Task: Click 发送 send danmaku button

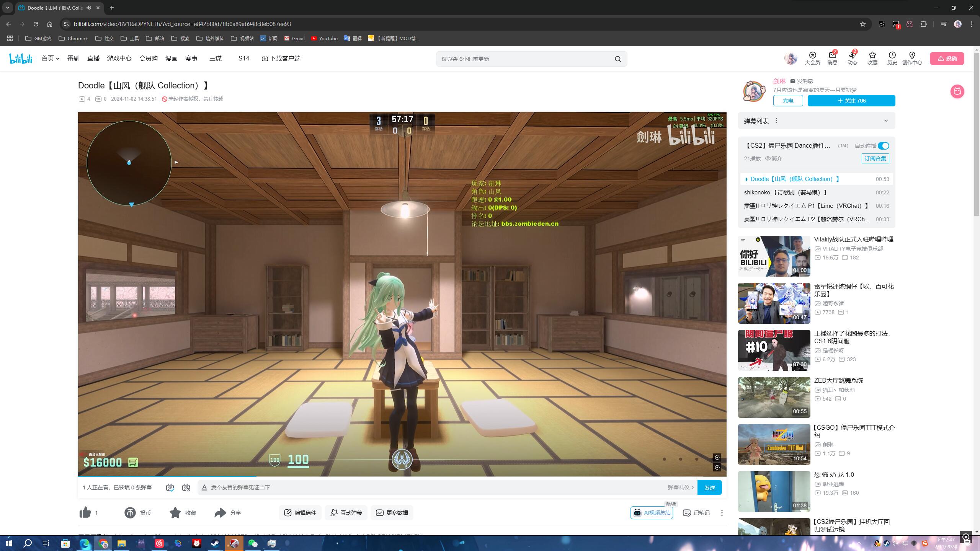Action: [x=709, y=487]
